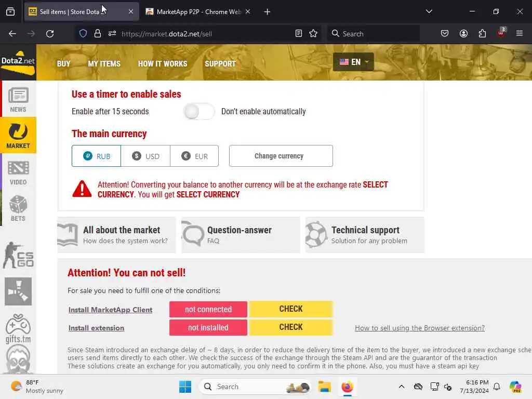Open the Technical support card
The width and height of the screenshot is (532, 399).
coord(365,235)
